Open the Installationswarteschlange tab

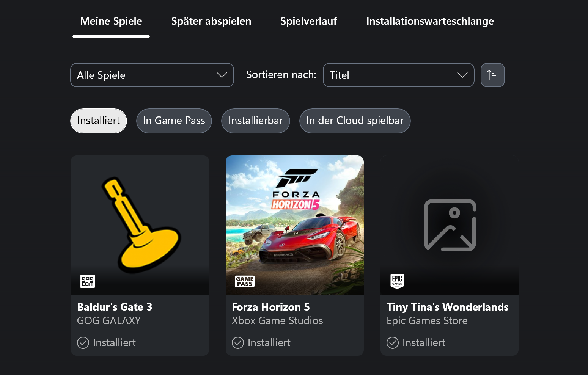coord(430,21)
